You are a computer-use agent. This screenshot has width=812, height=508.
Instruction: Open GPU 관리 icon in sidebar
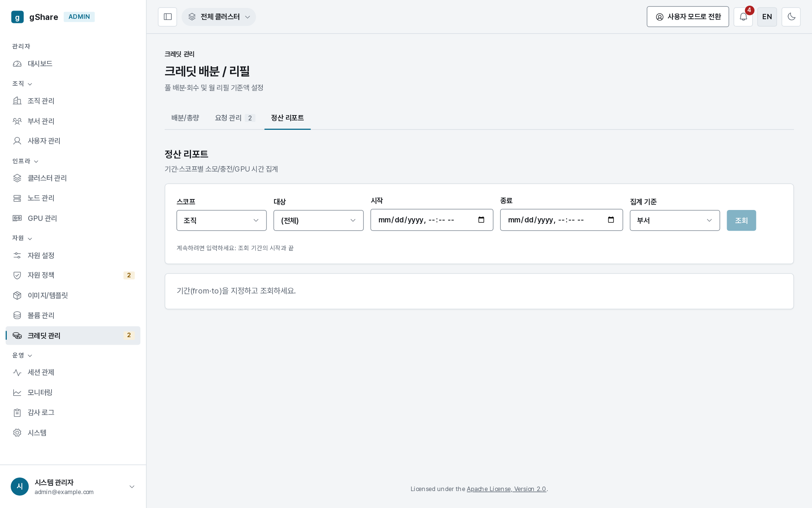point(17,218)
